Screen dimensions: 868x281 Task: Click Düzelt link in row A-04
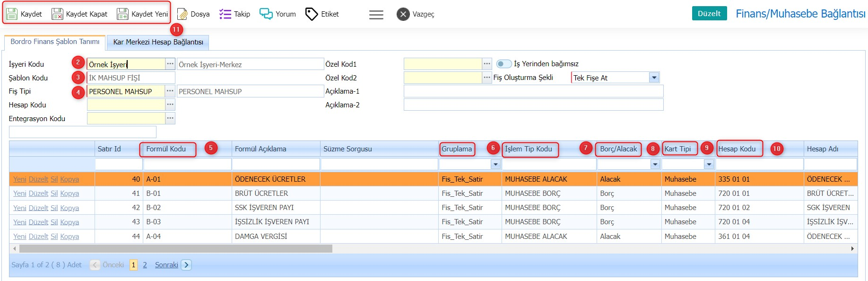(x=38, y=236)
